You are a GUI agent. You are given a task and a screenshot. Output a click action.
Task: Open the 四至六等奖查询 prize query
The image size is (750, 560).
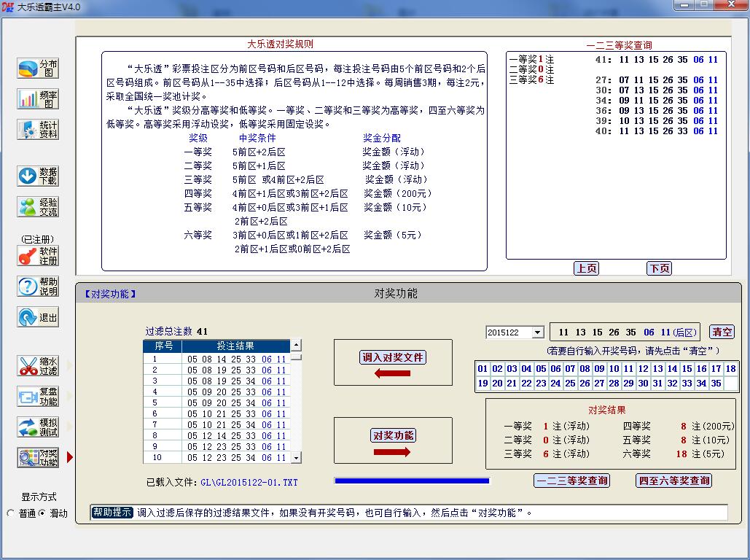point(674,481)
